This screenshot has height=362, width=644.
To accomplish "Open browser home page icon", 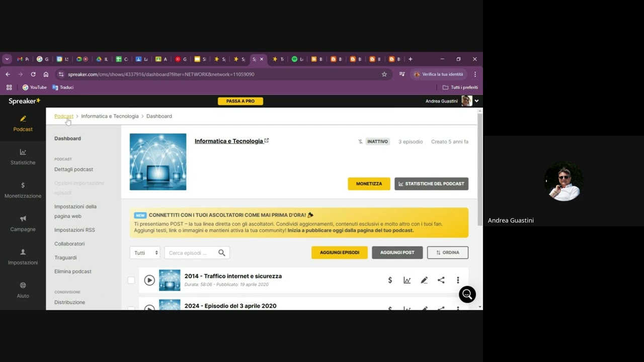I will click(46, 74).
